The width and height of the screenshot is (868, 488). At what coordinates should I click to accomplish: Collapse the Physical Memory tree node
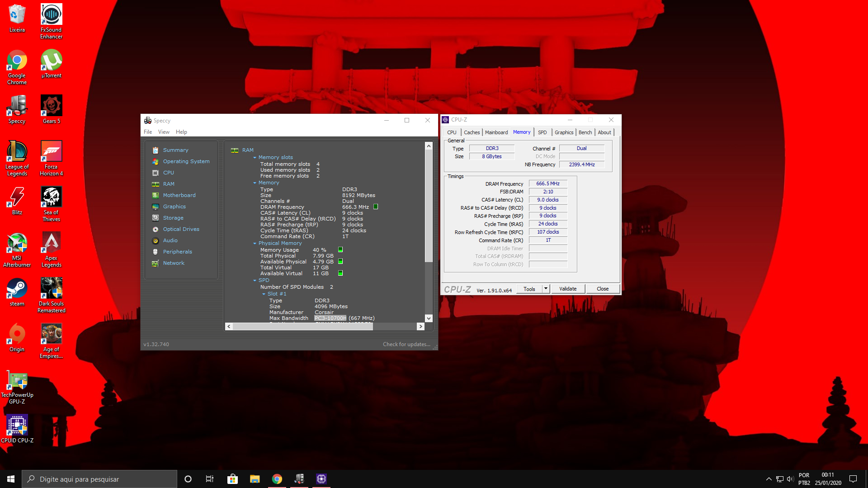tap(255, 244)
